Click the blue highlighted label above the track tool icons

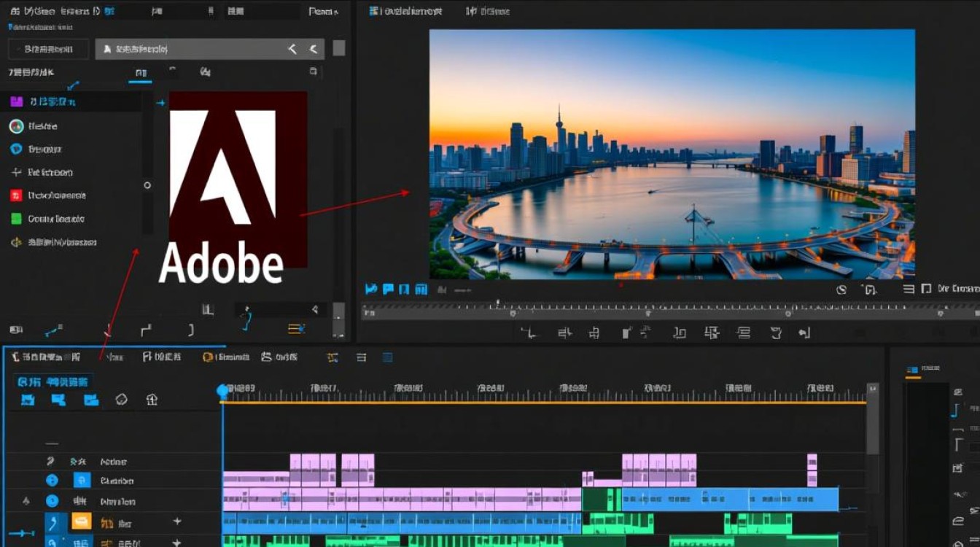(x=53, y=381)
